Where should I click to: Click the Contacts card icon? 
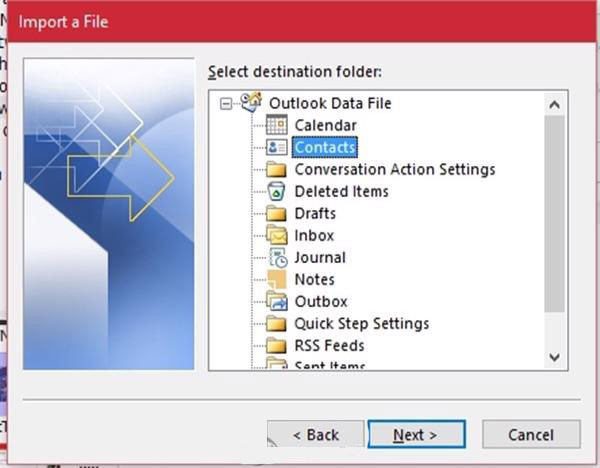[277, 147]
